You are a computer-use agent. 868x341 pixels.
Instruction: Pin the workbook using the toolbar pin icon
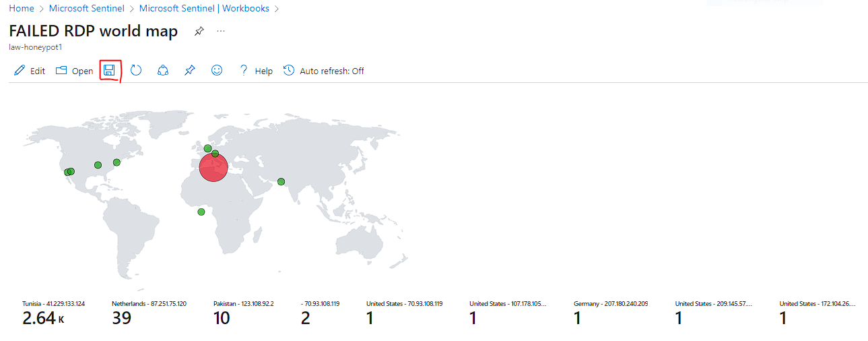(x=189, y=70)
